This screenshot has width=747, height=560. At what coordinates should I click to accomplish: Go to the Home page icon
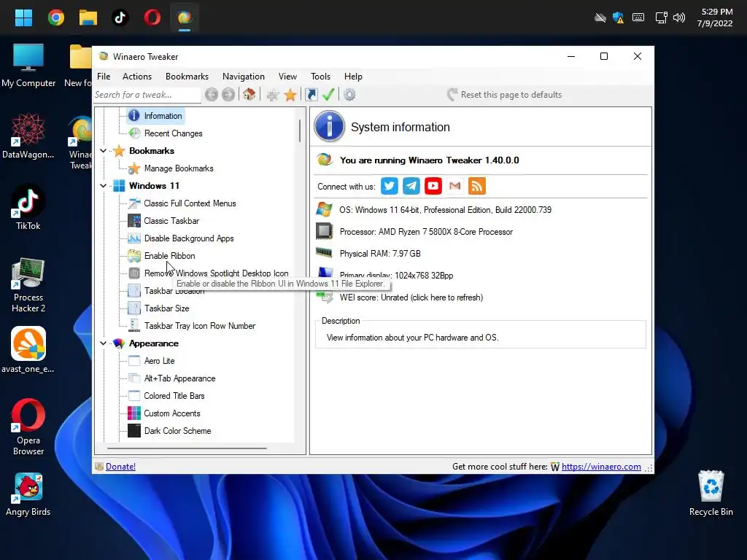(249, 94)
